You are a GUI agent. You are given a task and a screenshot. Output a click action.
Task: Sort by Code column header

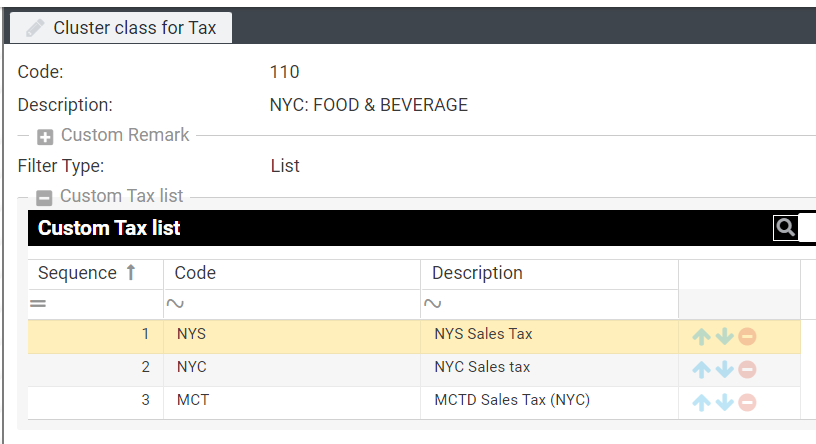[x=195, y=273]
